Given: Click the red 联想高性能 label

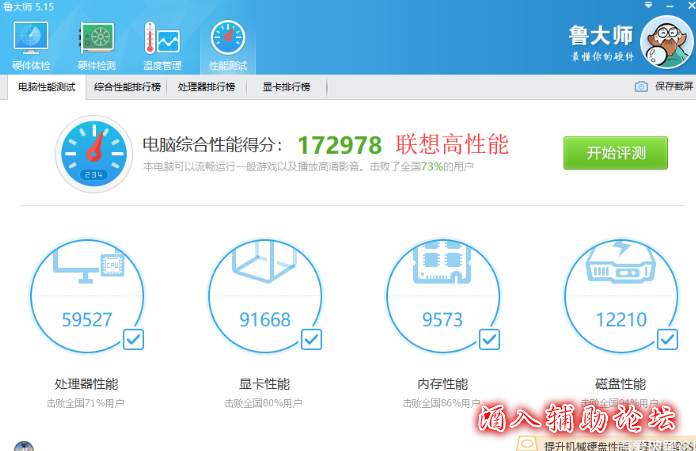Looking at the screenshot, I should tap(452, 145).
